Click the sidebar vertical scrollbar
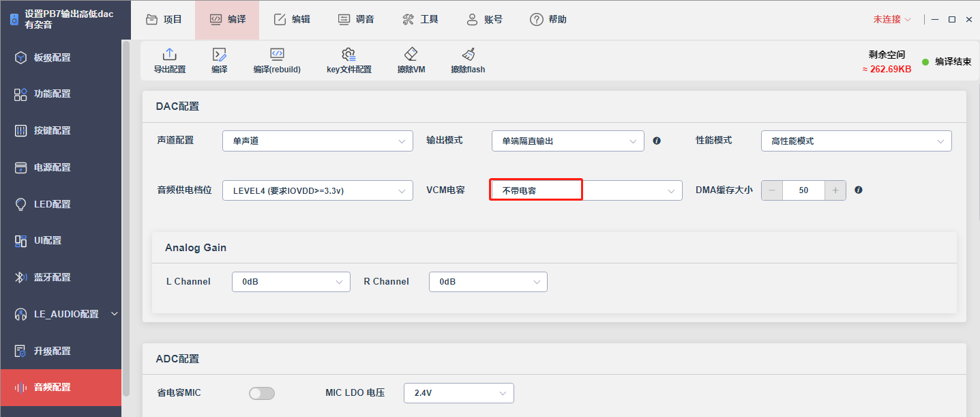 pyautogui.click(x=125, y=218)
